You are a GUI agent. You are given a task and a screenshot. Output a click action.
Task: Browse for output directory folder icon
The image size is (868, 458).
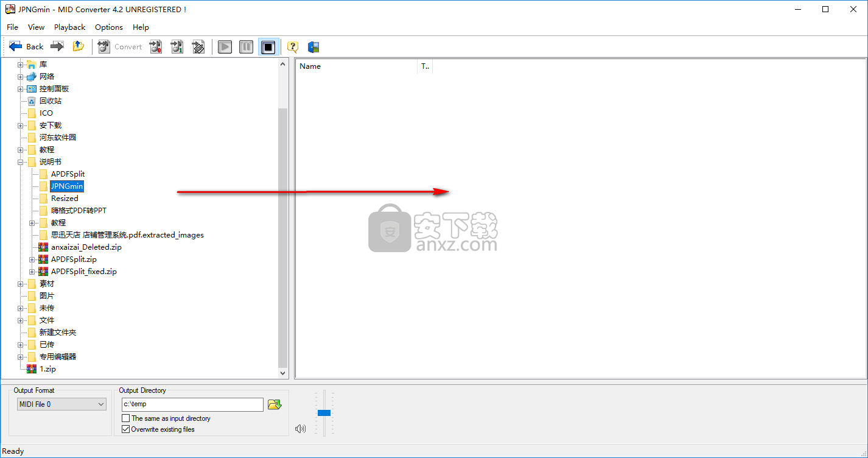275,404
